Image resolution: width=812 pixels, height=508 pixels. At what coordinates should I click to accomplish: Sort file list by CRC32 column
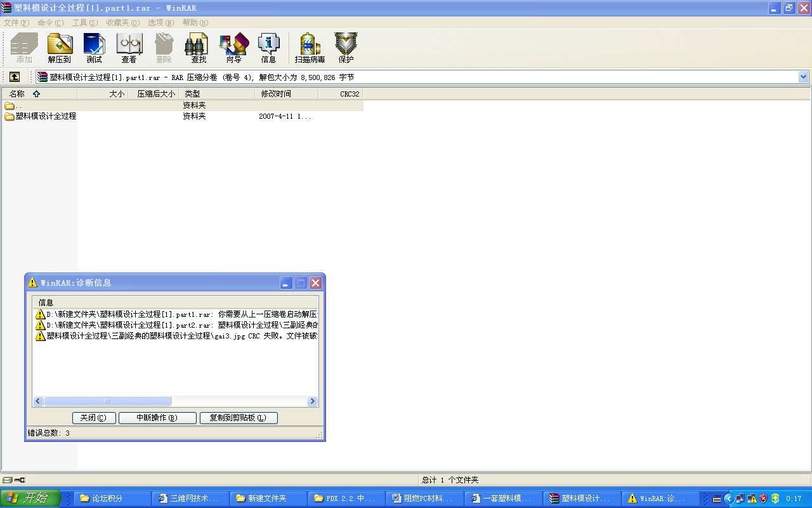click(341, 94)
